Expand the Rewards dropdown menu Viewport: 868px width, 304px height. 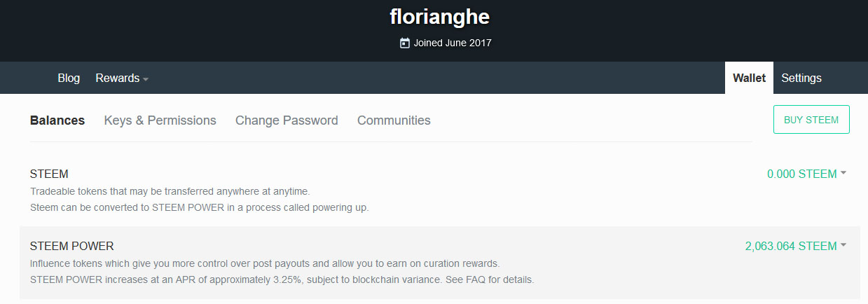pyautogui.click(x=122, y=78)
